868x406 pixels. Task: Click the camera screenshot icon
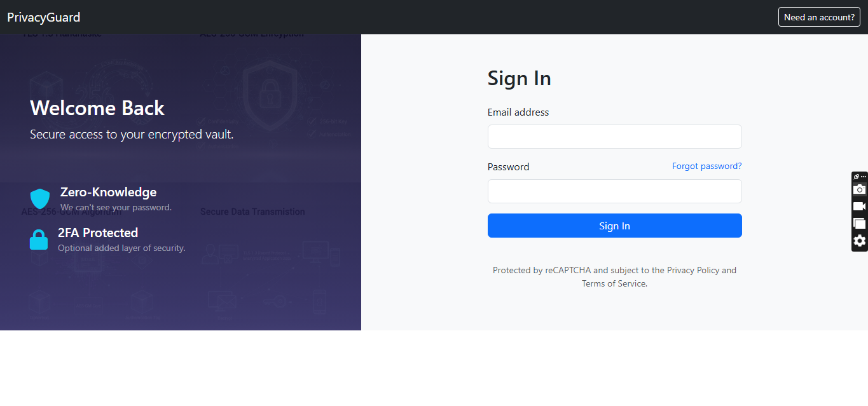(x=859, y=189)
